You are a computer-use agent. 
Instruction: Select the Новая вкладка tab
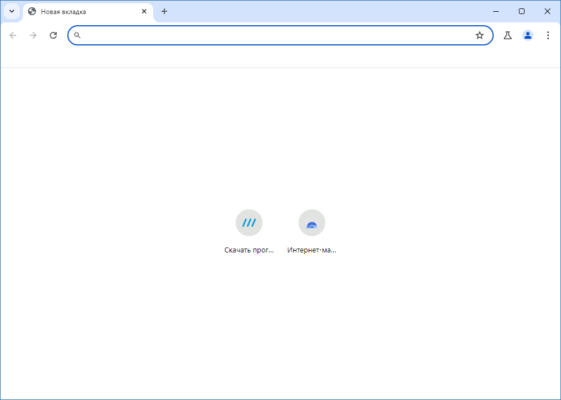(88, 12)
